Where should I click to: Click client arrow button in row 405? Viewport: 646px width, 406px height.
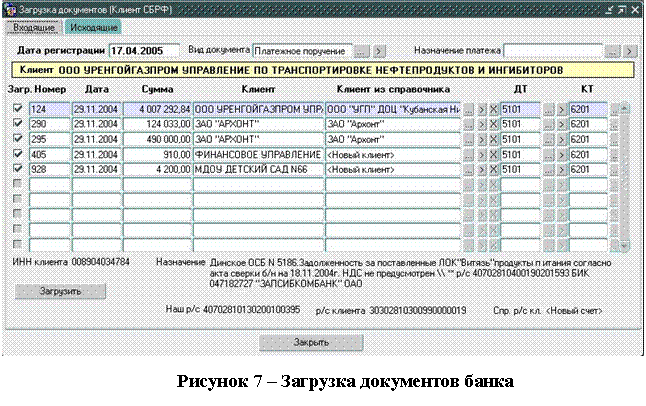click(482, 155)
